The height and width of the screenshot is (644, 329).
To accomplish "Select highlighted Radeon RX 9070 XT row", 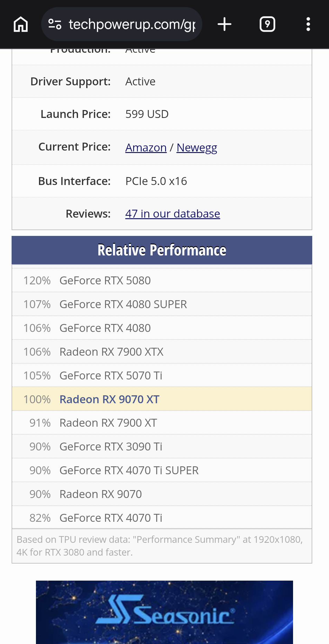I will pyautogui.click(x=162, y=399).
